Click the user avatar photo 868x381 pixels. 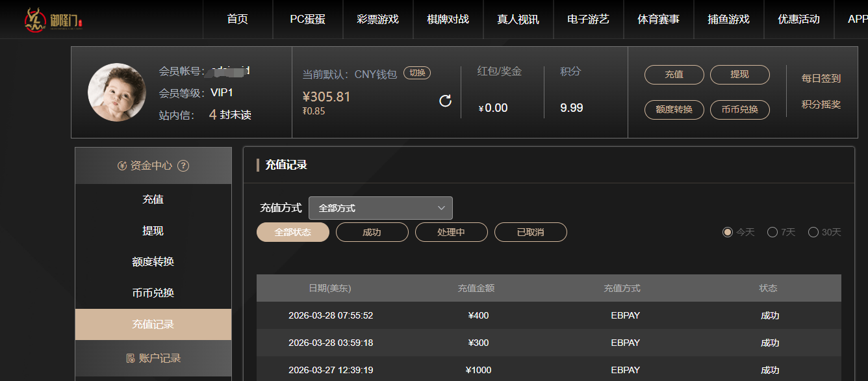click(x=116, y=92)
